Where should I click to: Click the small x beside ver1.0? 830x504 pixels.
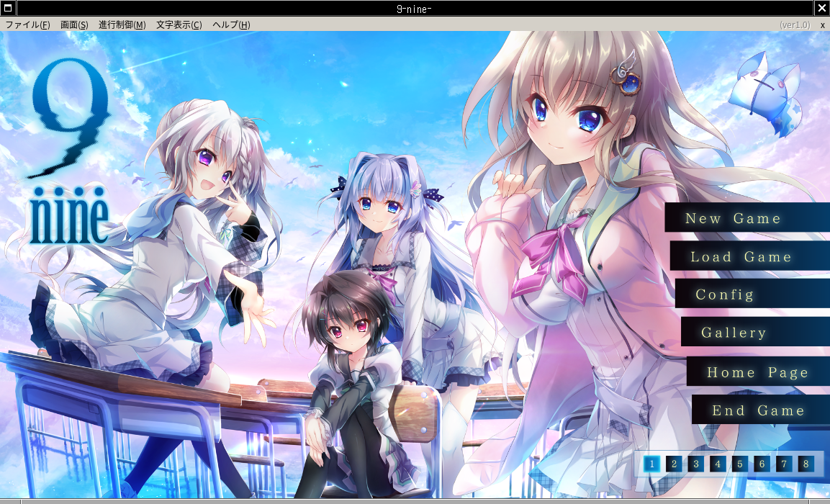click(x=823, y=25)
